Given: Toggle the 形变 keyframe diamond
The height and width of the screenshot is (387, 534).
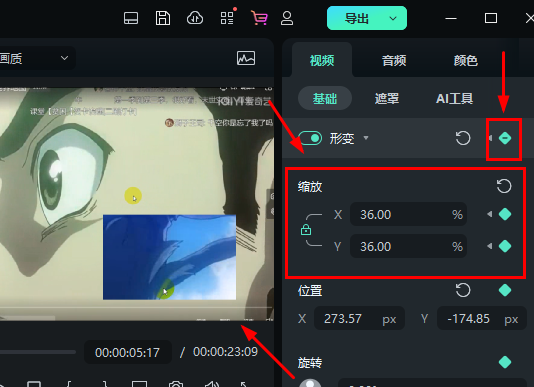Looking at the screenshot, I should (x=505, y=138).
